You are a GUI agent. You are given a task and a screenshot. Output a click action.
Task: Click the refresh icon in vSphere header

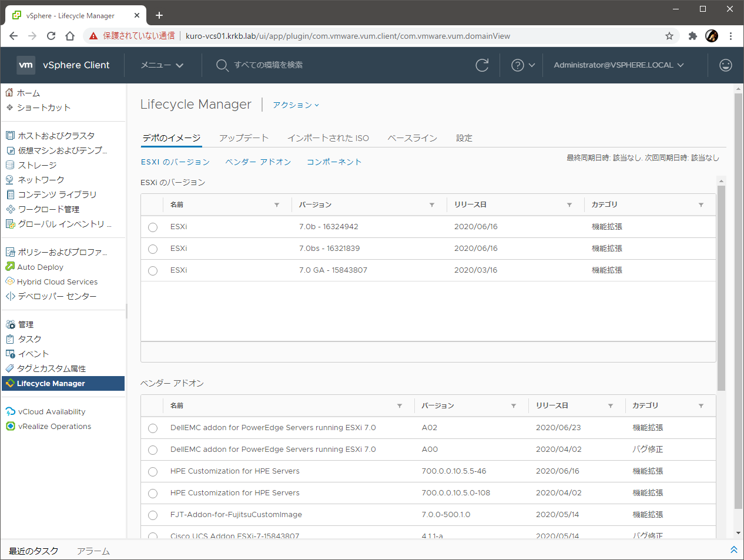pos(482,65)
